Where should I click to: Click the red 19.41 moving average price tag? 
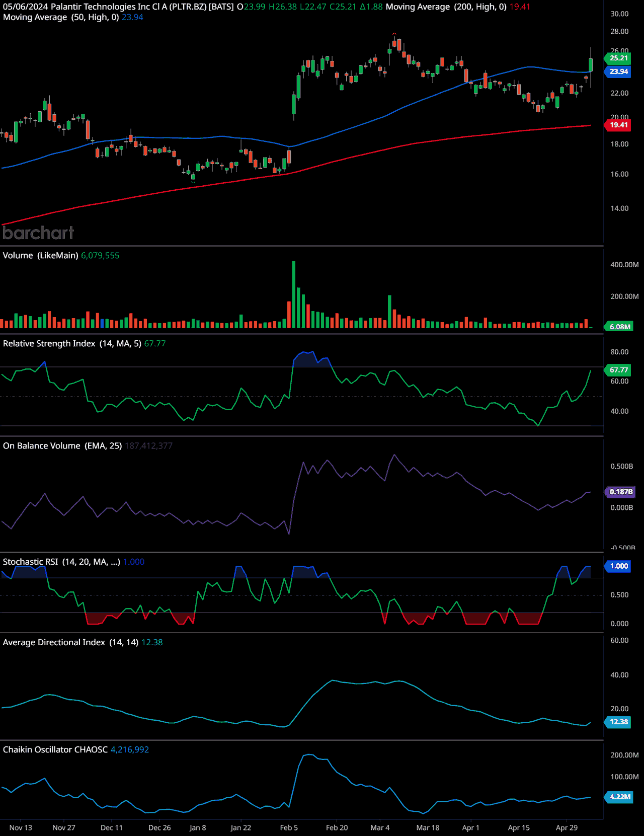pos(618,125)
